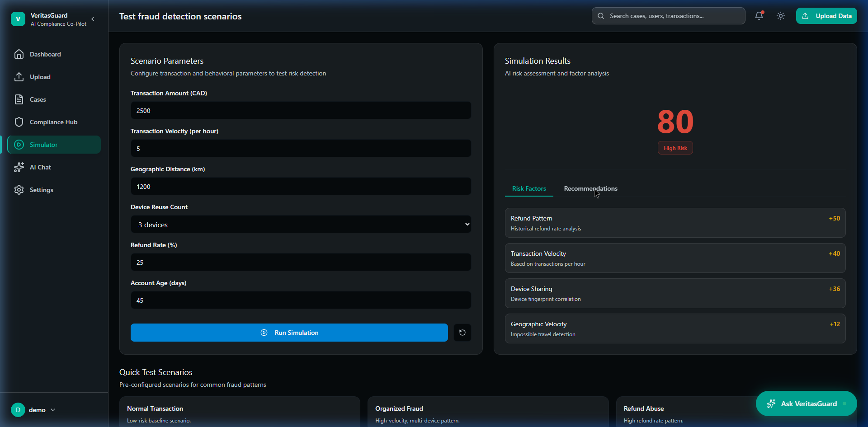Open Settings gear in sidebar
Viewport: 868px width, 427px height.
tap(41, 190)
